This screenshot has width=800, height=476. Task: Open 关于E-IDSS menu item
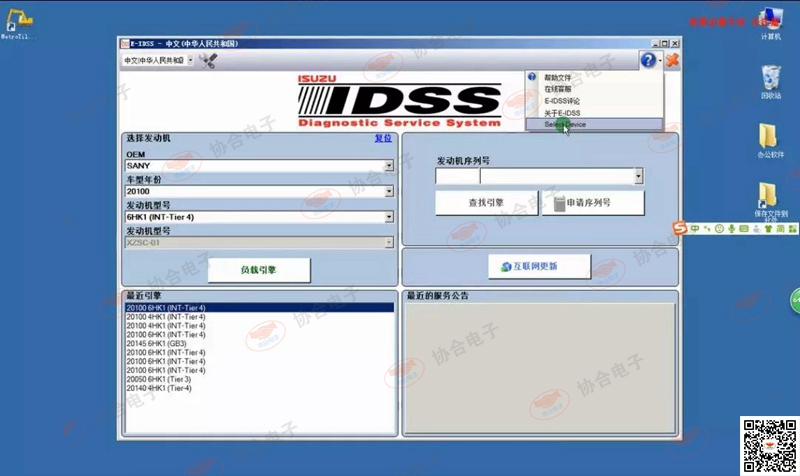pyautogui.click(x=562, y=113)
